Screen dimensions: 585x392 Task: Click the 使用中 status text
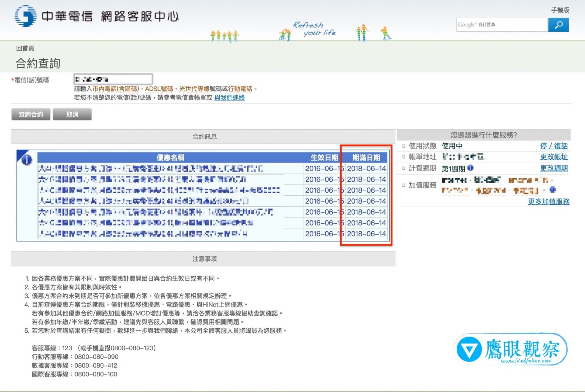[452, 146]
